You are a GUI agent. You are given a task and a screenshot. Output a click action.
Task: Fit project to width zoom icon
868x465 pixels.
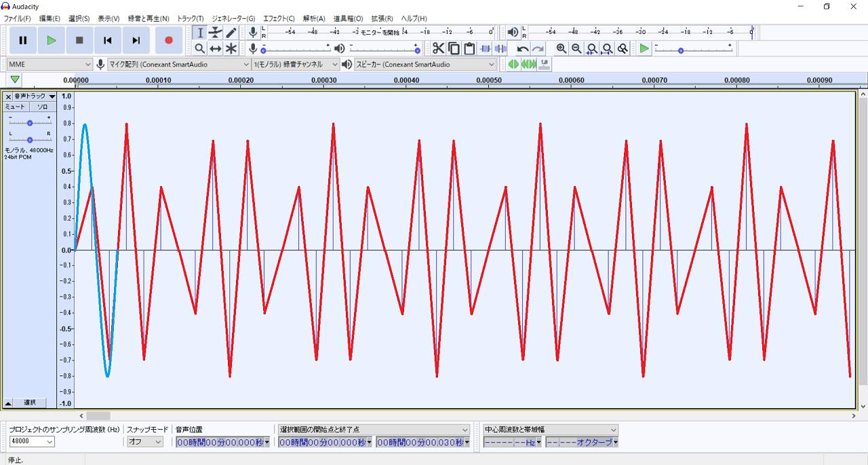point(608,48)
